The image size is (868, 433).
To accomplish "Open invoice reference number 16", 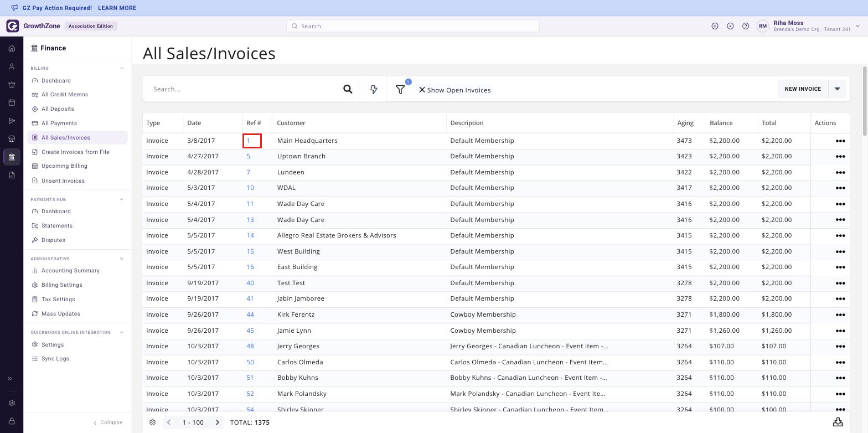I will click(x=250, y=267).
